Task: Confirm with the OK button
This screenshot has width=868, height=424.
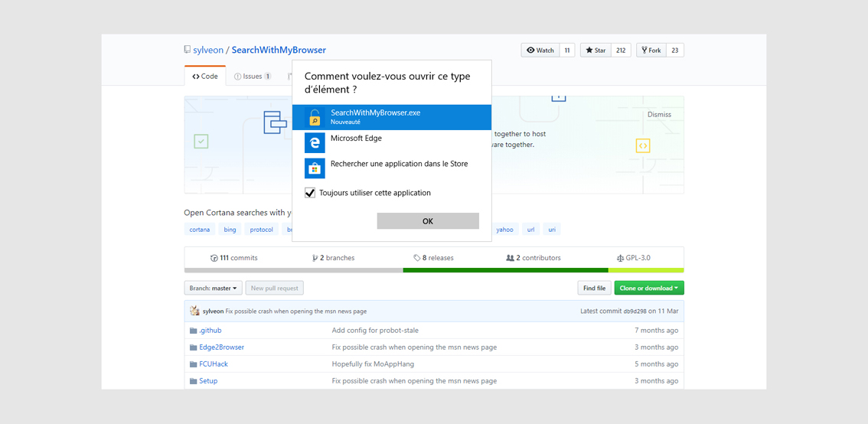Action: tap(428, 221)
